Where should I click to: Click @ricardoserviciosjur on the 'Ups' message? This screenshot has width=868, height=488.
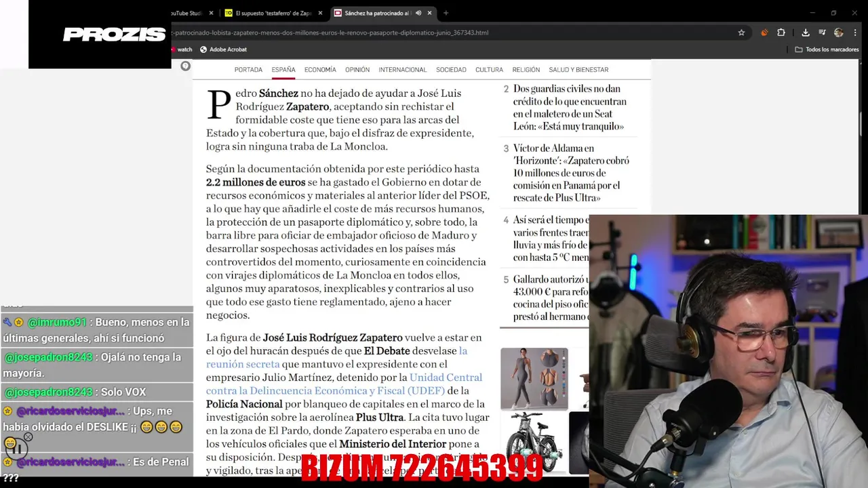tap(70, 411)
